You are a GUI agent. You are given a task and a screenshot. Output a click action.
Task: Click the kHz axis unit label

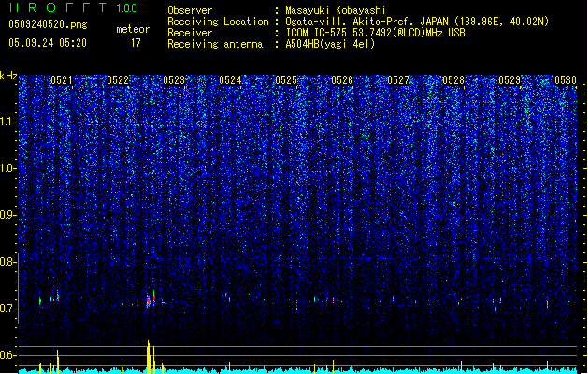8,76
